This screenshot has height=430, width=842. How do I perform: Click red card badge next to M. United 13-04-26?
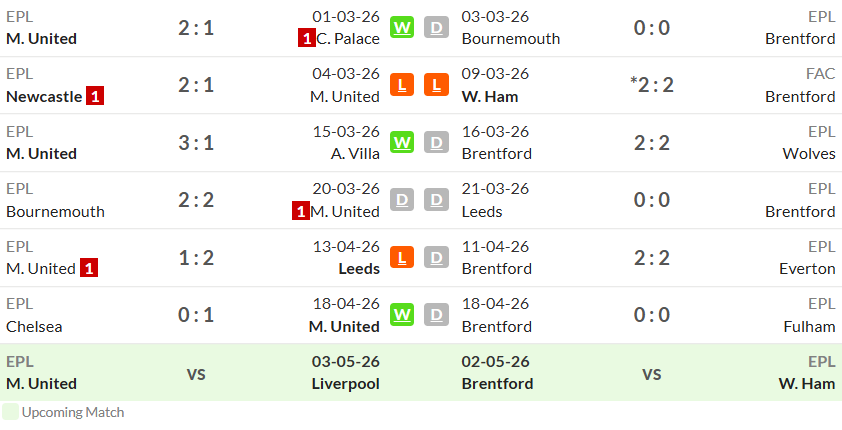pyautogui.click(x=89, y=268)
